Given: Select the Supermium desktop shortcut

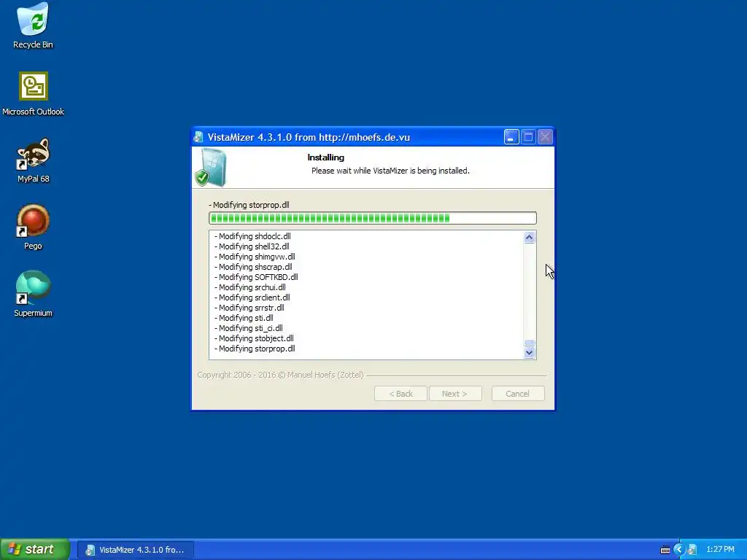Looking at the screenshot, I should [x=33, y=294].
